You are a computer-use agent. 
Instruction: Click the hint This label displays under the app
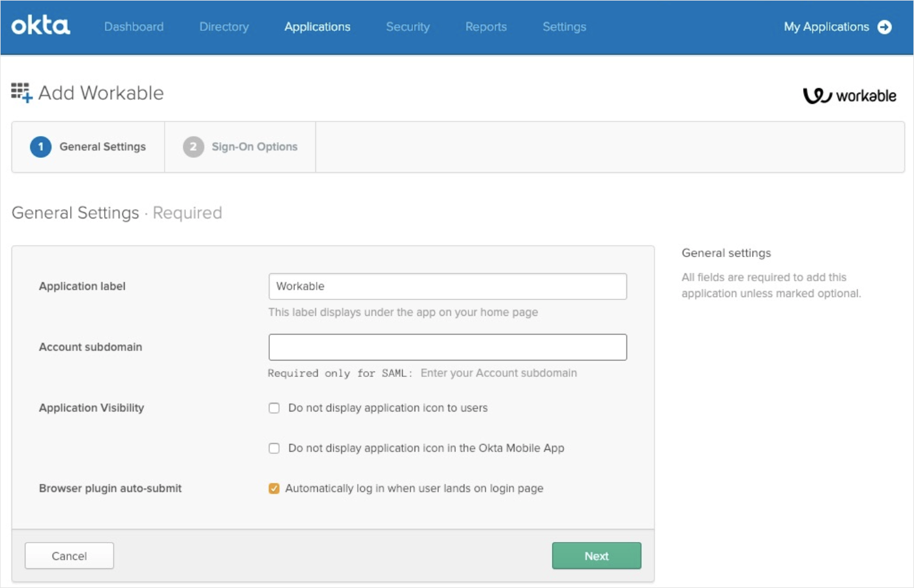[403, 312]
